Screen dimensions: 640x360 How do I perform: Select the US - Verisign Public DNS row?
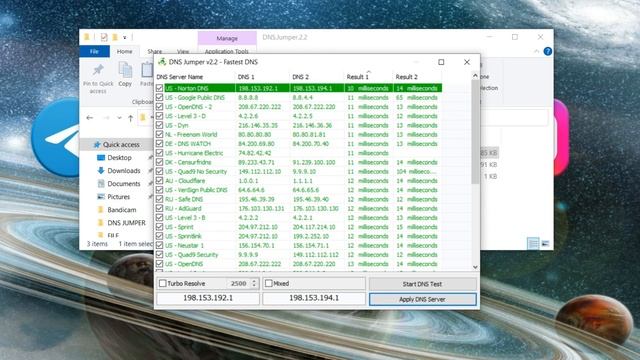(299, 190)
